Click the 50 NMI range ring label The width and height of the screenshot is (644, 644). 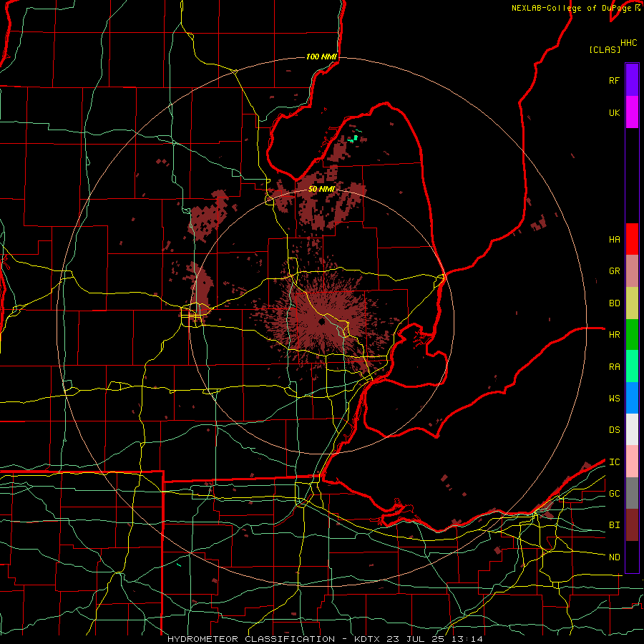click(321, 189)
